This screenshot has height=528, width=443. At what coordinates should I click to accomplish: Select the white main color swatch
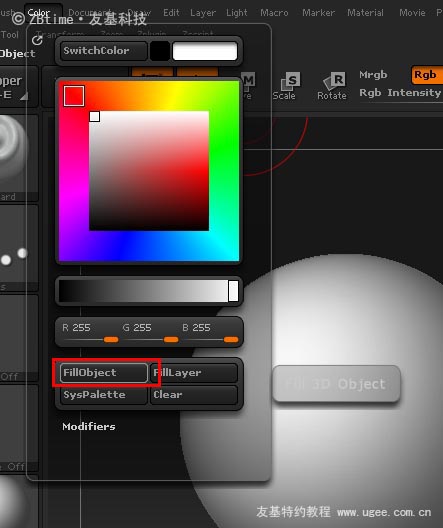(205, 51)
